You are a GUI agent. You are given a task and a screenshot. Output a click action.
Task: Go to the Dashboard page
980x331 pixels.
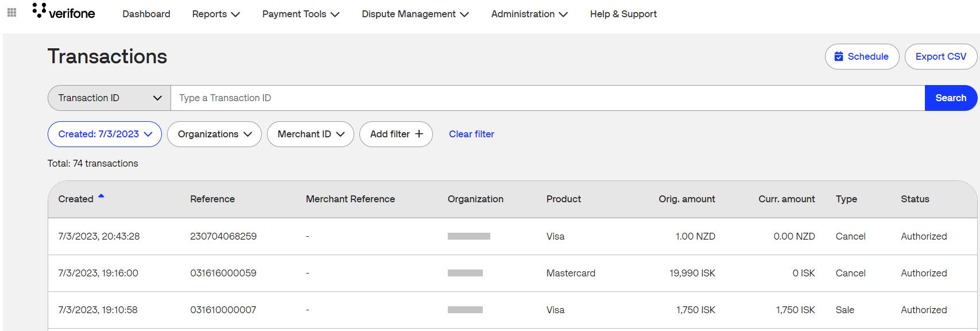point(146,14)
